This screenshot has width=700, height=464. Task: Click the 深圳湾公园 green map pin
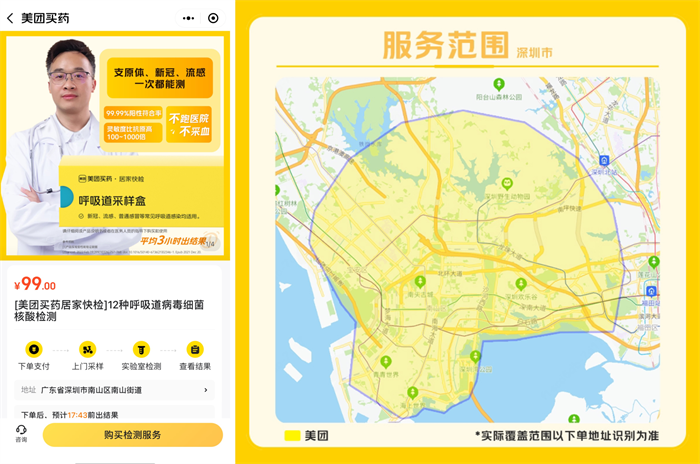coord(475,356)
